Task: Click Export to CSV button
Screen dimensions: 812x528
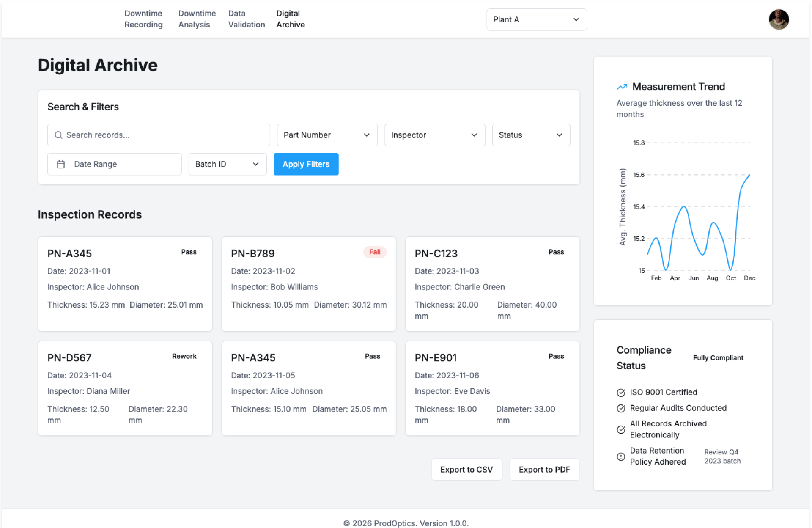Action: point(466,470)
